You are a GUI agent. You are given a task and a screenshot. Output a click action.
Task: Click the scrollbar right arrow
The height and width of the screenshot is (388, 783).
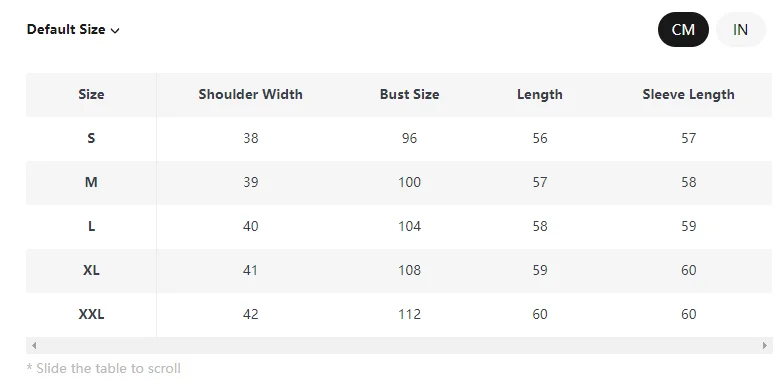[x=765, y=345]
